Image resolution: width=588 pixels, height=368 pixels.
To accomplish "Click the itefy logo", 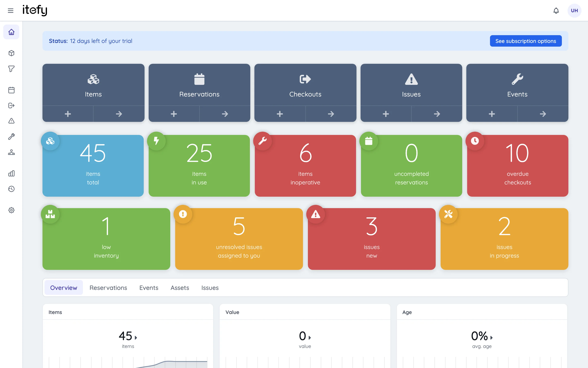I will pos(35,10).
